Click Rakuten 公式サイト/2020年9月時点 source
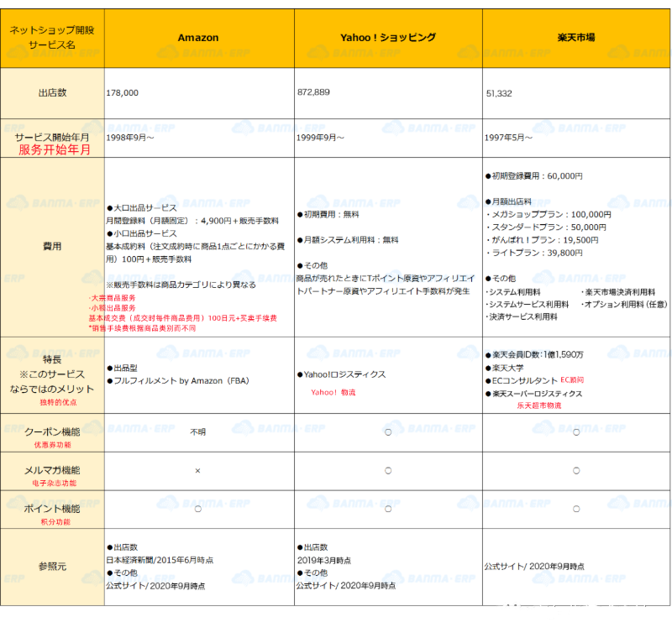This screenshot has width=672, height=643. click(x=534, y=567)
